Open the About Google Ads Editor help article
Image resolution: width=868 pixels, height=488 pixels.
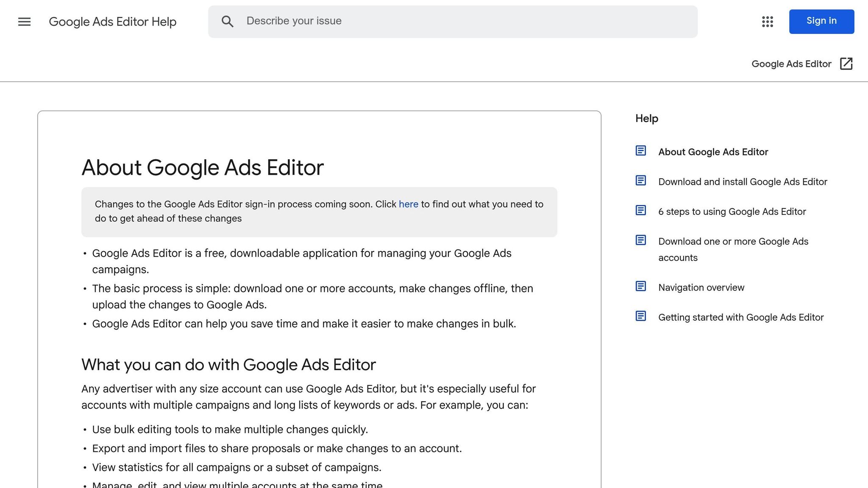(713, 152)
